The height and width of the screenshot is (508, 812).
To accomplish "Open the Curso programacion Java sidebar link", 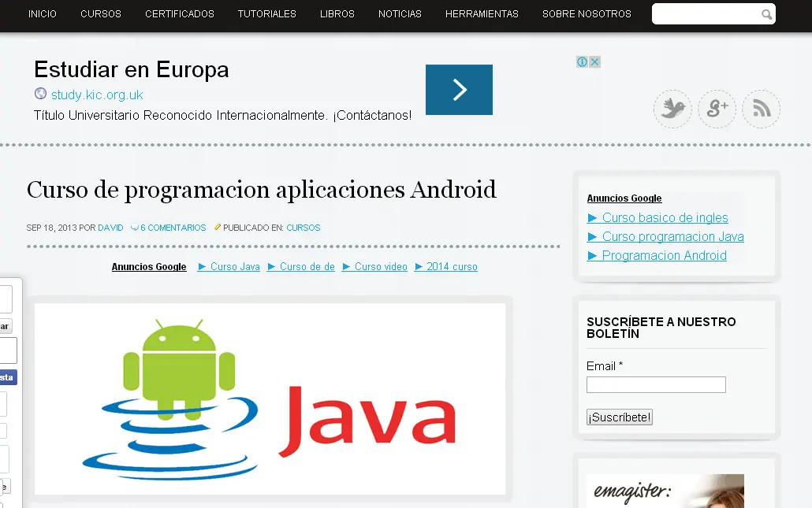I will tap(665, 237).
